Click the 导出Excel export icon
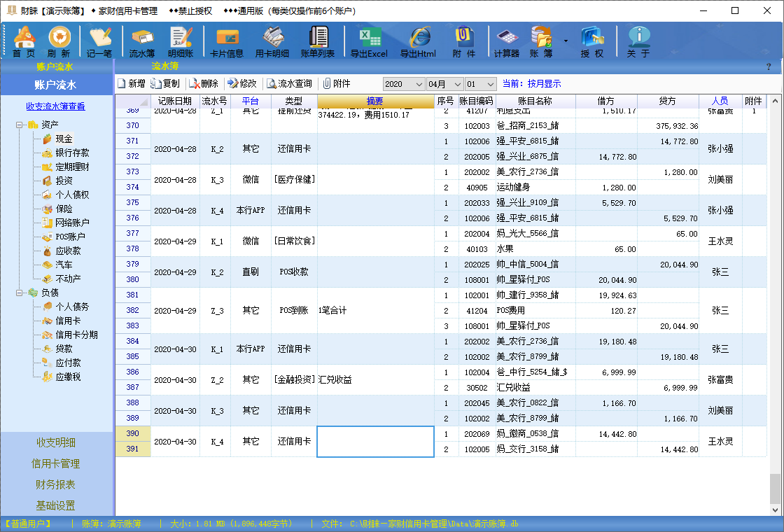Screen dimensions: 784x532 (369, 42)
